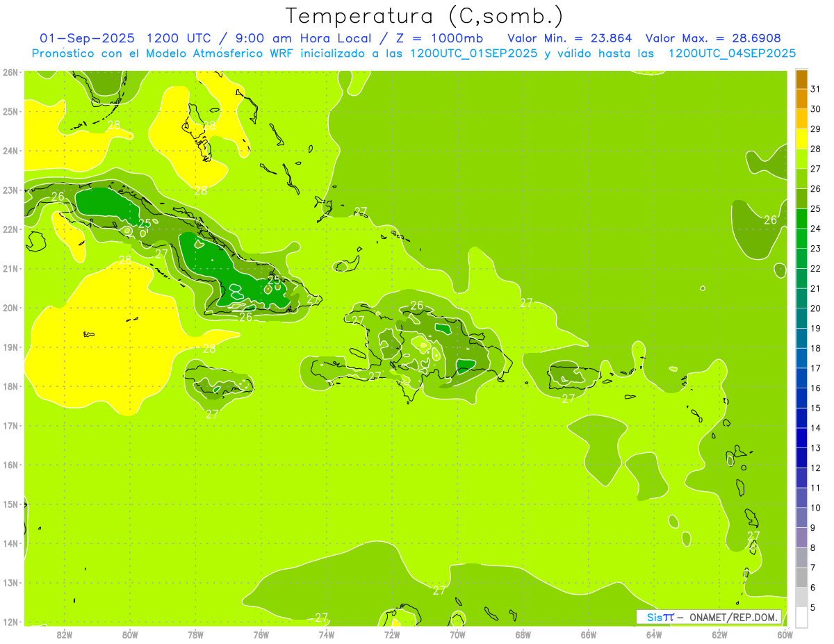The height and width of the screenshot is (644, 834).
Task: Click the '68W' longitude label
Action: coord(523,634)
